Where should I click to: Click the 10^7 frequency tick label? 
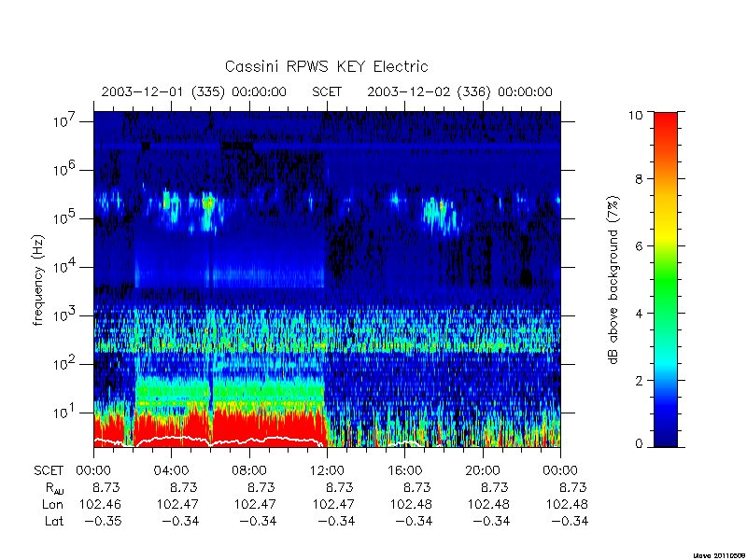[65, 121]
